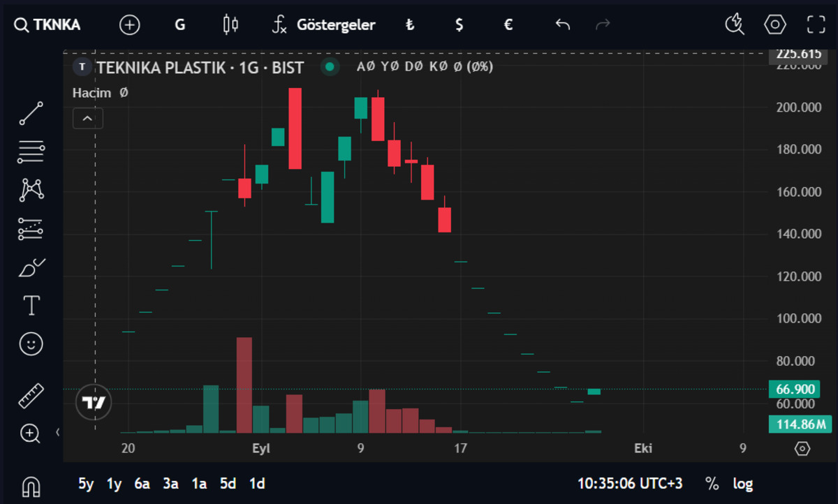
Task: Undo the last chart action
Action: click(x=563, y=25)
